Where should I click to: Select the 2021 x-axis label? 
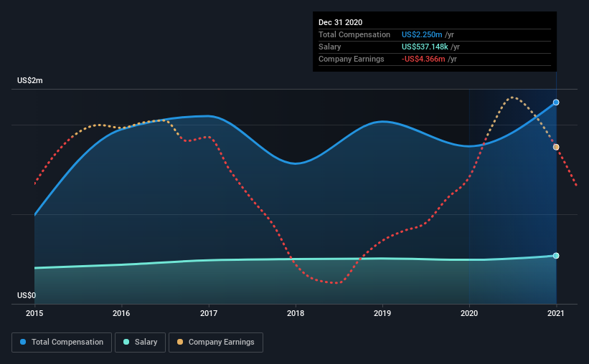(556, 313)
